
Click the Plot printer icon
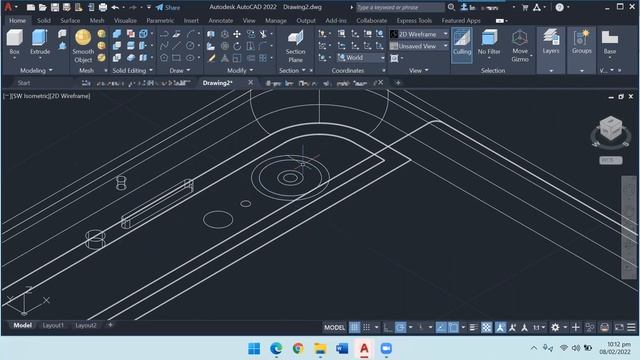pos(103,7)
